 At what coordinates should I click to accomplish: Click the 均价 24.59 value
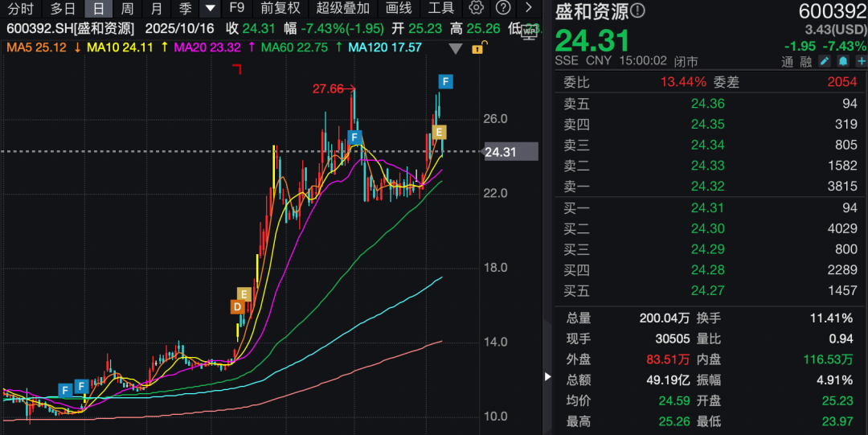(x=674, y=400)
